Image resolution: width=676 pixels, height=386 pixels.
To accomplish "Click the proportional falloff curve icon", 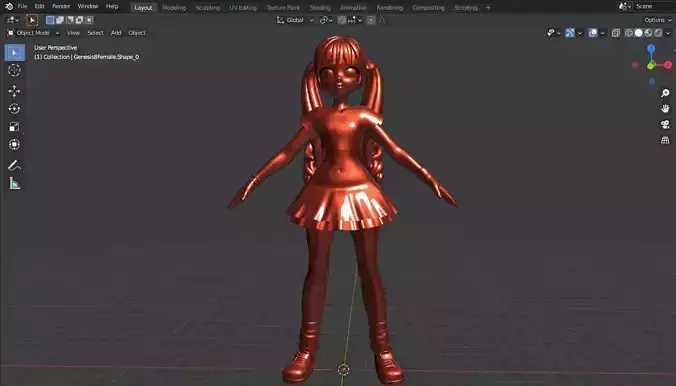I will click(x=382, y=20).
